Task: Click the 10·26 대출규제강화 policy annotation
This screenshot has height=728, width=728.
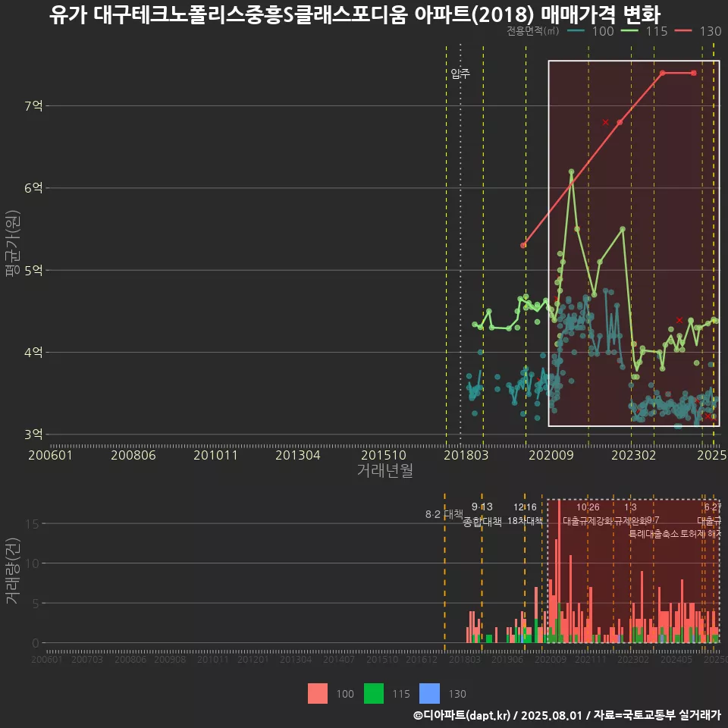Action: 588,514
